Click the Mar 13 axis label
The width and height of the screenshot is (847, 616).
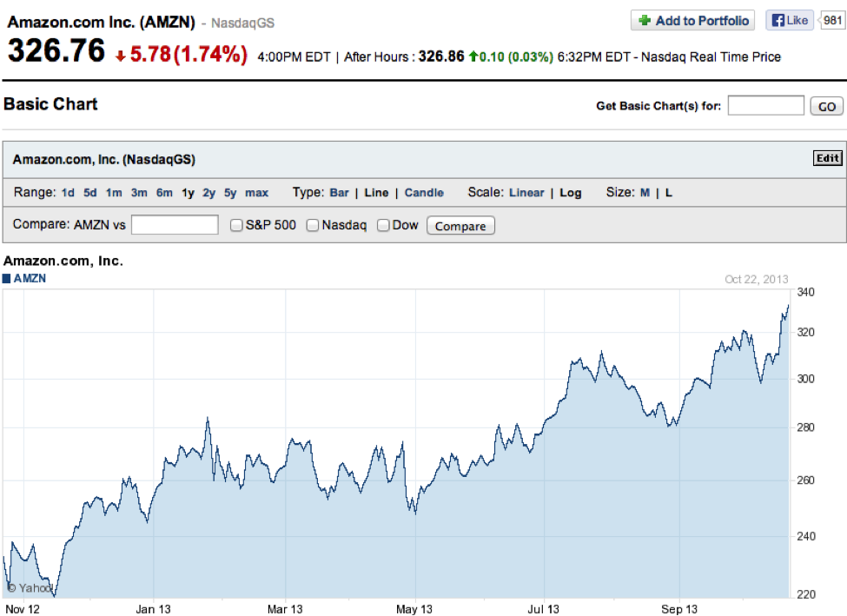point(285,609)
